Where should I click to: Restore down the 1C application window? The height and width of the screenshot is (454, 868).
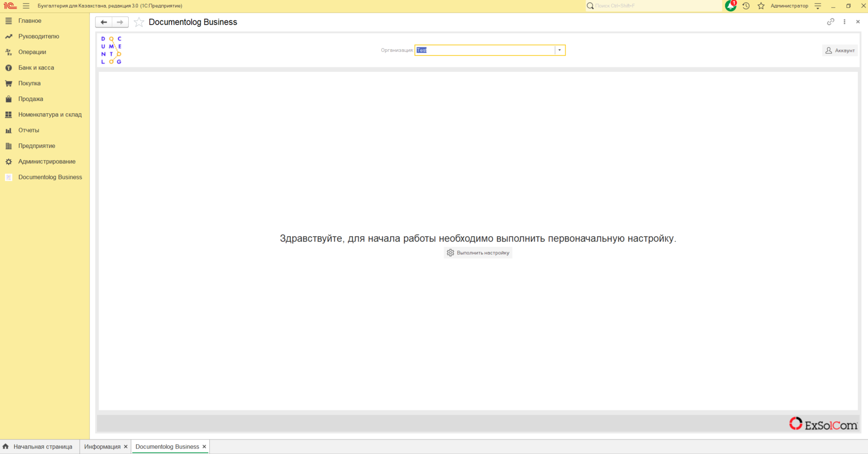(x=848, y=6)
